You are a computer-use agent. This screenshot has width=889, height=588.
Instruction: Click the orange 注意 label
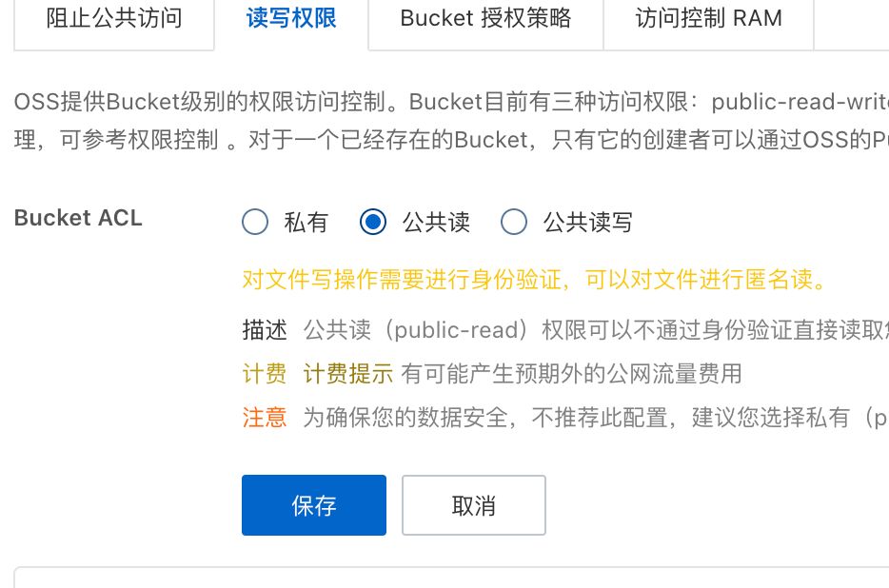coord(265,418)
